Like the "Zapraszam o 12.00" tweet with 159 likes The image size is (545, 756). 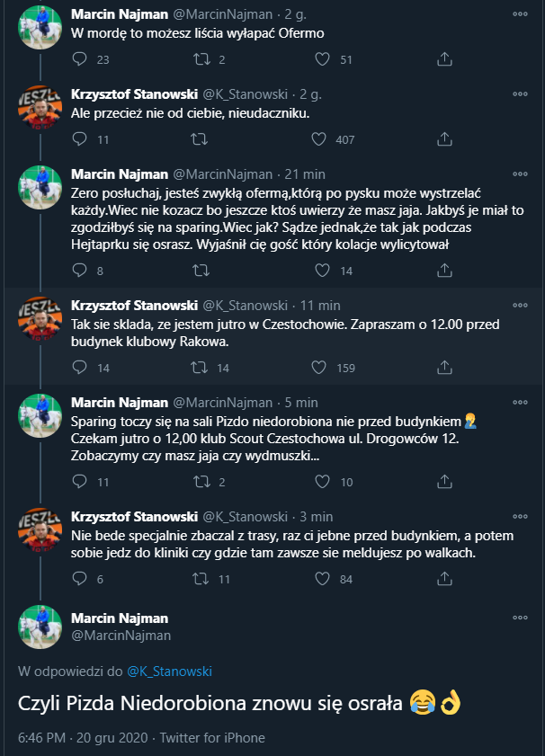[320, 367]
